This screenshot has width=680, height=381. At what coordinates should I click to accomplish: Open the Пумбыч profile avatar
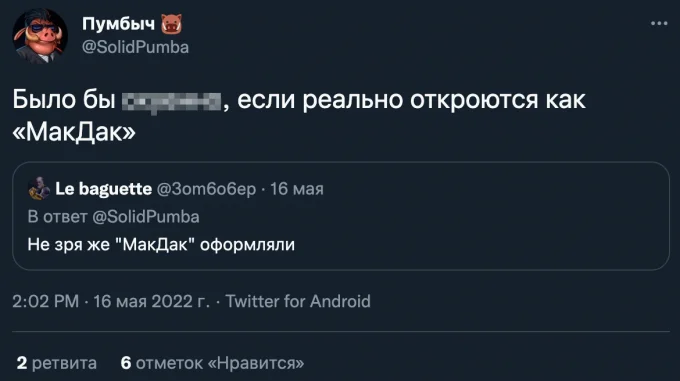[x=40, y=36]
